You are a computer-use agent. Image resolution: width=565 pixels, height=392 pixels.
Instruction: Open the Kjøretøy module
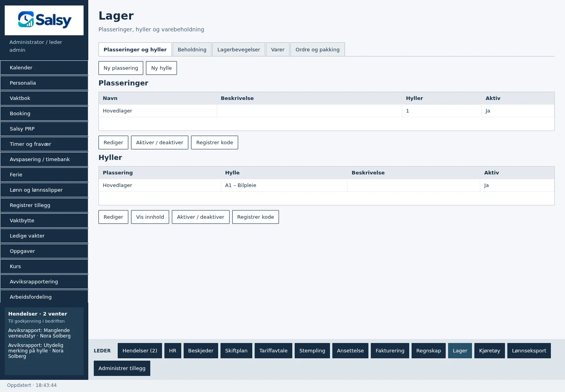coord(490,350)
